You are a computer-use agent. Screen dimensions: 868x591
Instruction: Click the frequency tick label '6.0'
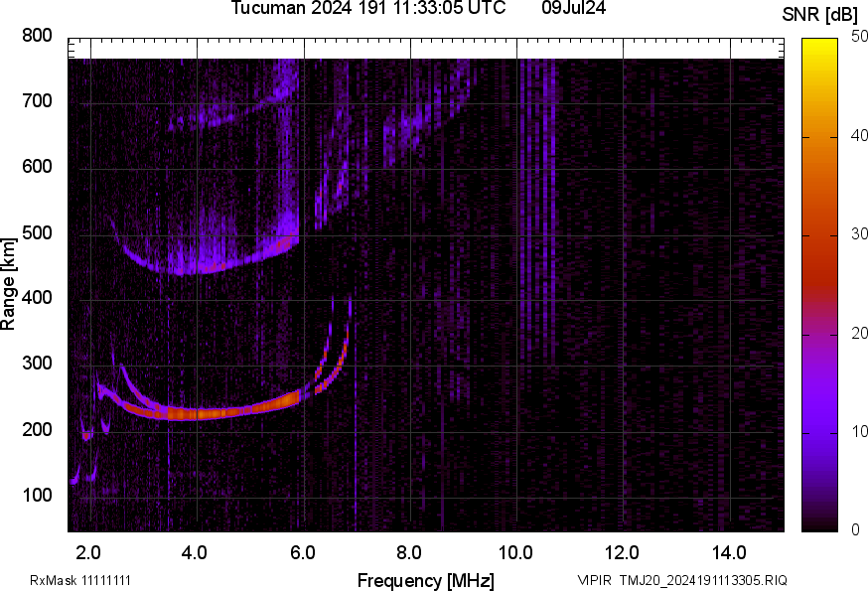302,553
